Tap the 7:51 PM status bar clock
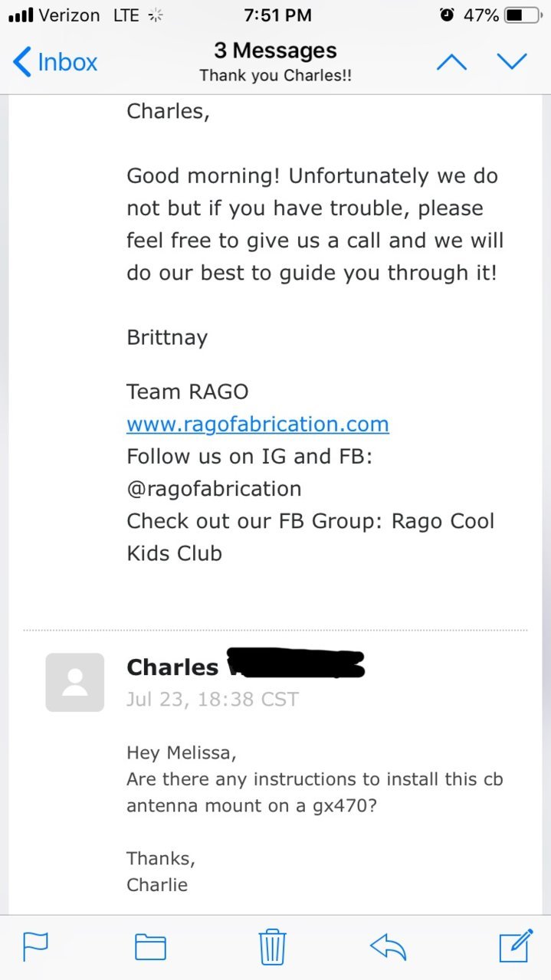The height and width of the screenshot is (980, 551). pyautogui.click(x=277, y=15)
